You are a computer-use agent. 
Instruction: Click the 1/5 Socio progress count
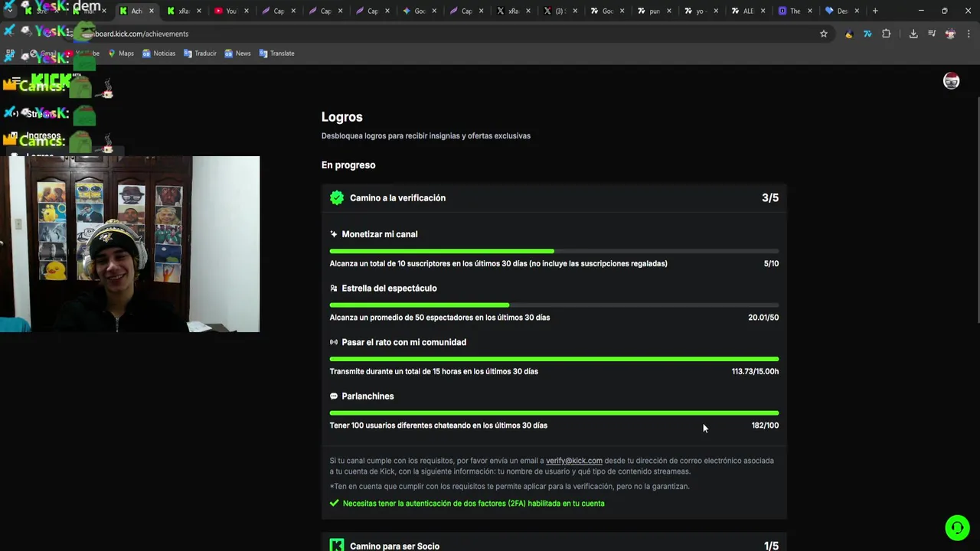pos(771,546)
